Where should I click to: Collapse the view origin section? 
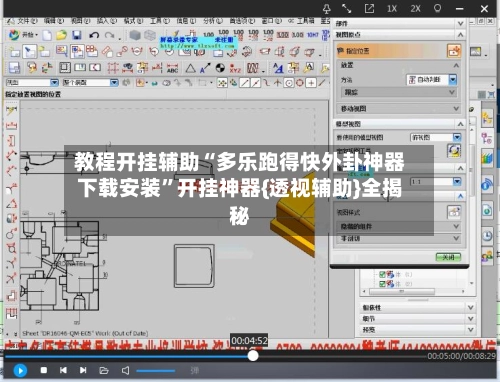pos(461,35)
